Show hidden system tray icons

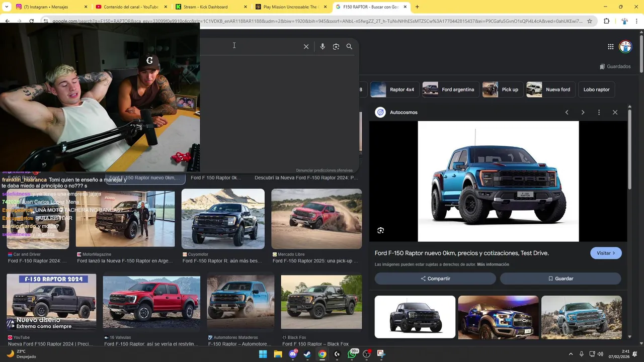click(571, 354)
